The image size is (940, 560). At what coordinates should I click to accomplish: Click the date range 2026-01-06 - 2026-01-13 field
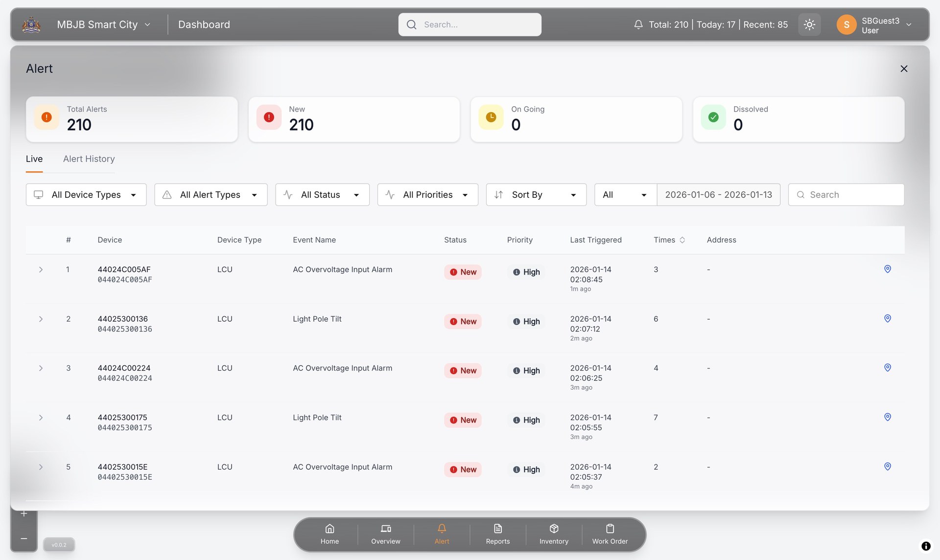pyautogui.click(x=718, y=195)
